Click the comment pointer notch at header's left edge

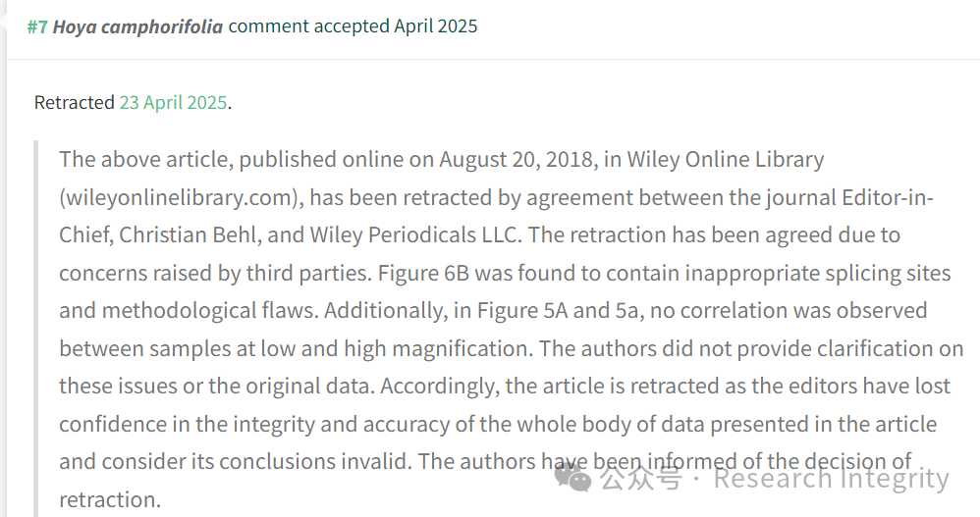(3, 22)
